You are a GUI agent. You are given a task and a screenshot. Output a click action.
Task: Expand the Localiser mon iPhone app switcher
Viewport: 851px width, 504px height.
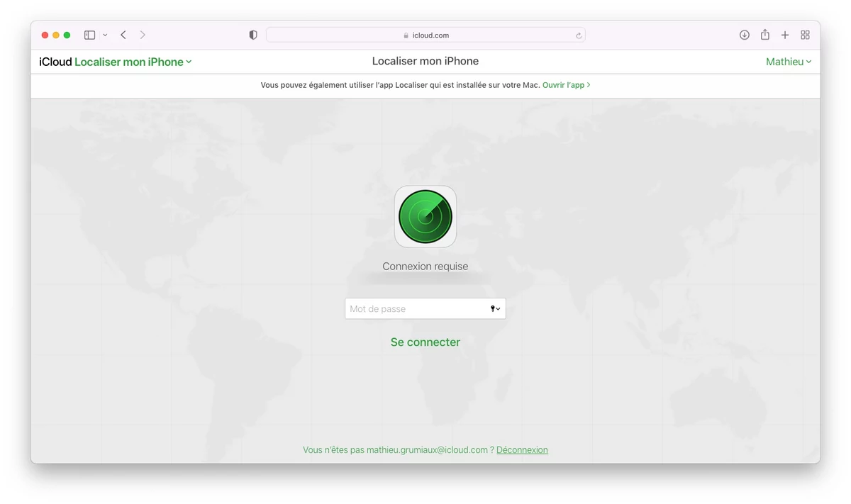(x=133, y=62)
